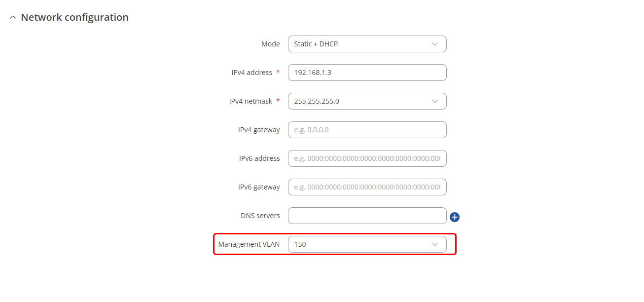Click into the IPv6 address field
Viewport: 644px width, 302px height.
point(367,158)
